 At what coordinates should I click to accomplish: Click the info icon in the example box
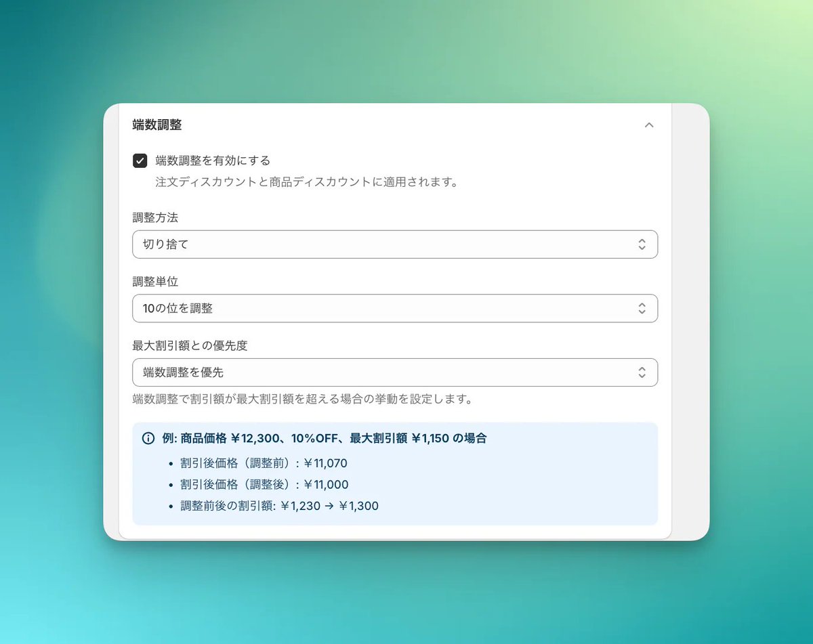tap(148, 438)
